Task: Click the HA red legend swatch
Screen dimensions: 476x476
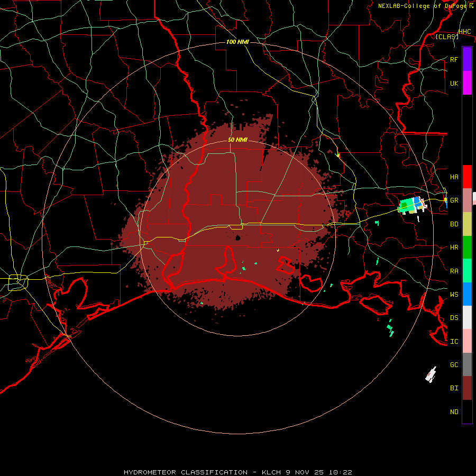Action: [x=467, y=177]
